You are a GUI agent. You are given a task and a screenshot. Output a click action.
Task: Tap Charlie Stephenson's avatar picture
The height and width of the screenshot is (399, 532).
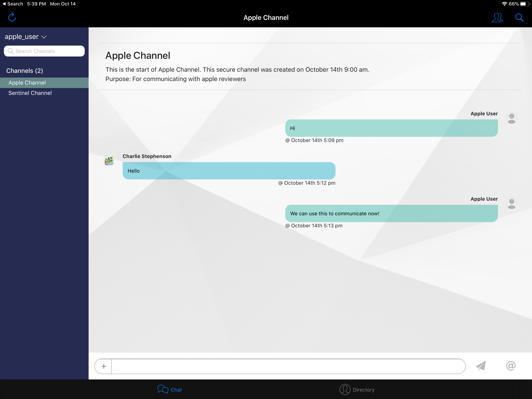tap(109, 160)
